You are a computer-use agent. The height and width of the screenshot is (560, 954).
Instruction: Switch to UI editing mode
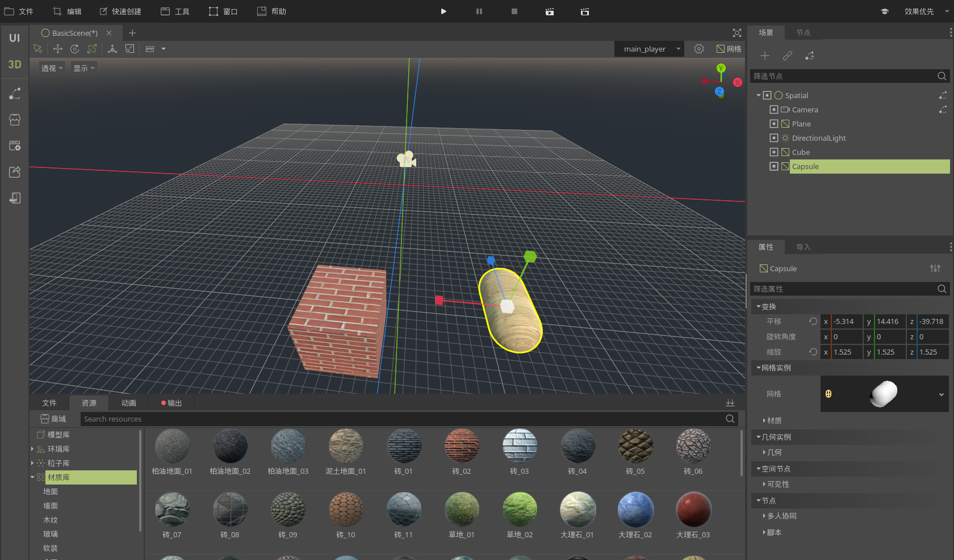(15, 38)
